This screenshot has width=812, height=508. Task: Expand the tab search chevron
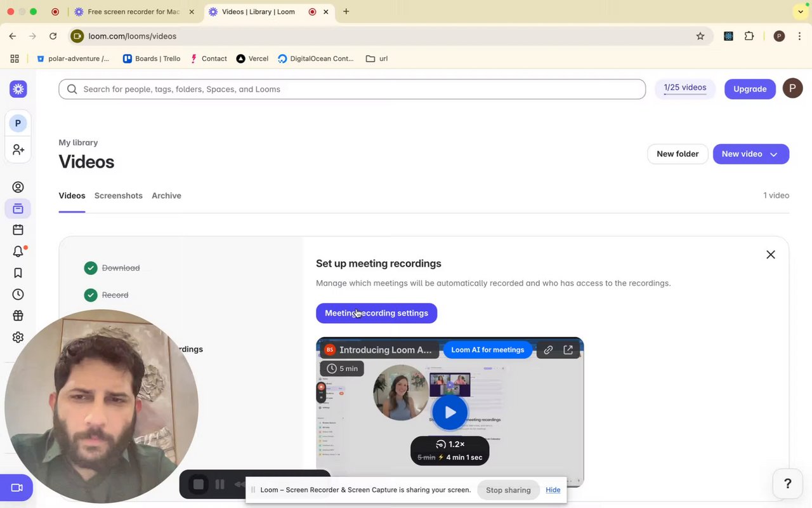[x=801, y=11]
